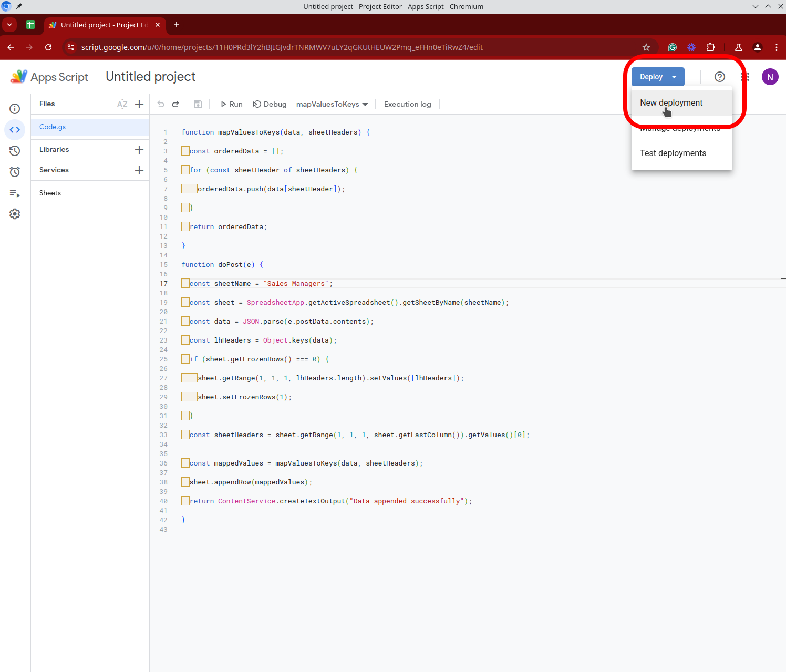Click the Grammarly extension icon
The width and height of the screenshot is (786, 672).
tap(672, 47)
